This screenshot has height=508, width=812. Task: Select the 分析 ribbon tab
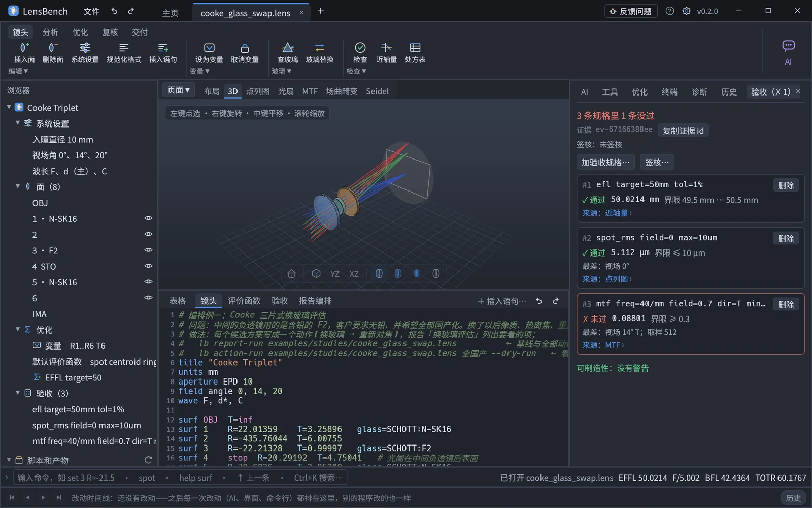(50, 32)
